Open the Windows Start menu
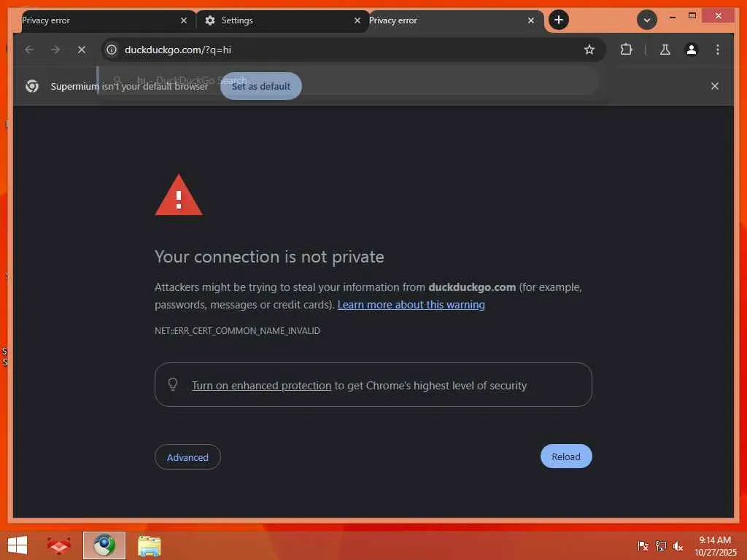This screenshot has width=747, height=560. pyautogui.click(x=18, y=545)
